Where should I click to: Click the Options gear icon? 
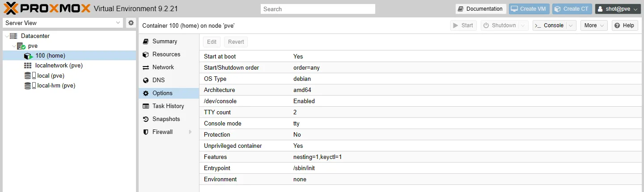click(x=145, y=93)
